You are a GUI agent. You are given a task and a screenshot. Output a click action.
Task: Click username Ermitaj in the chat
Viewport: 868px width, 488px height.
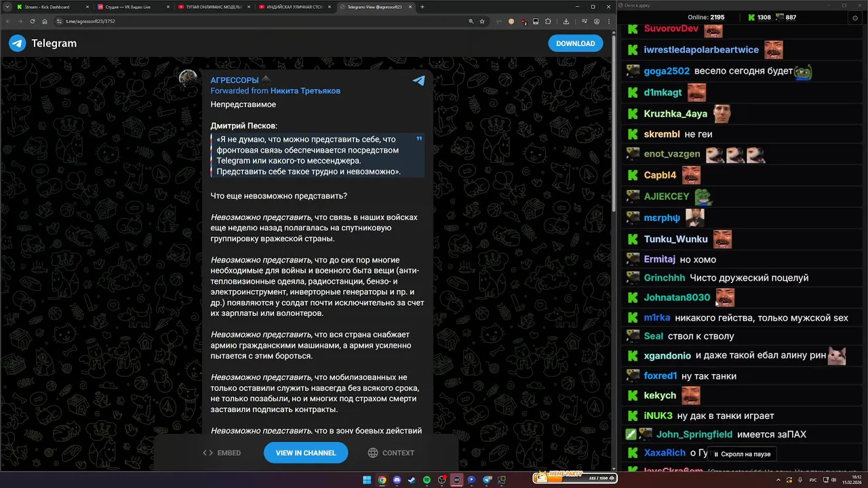tap(660, 260)
